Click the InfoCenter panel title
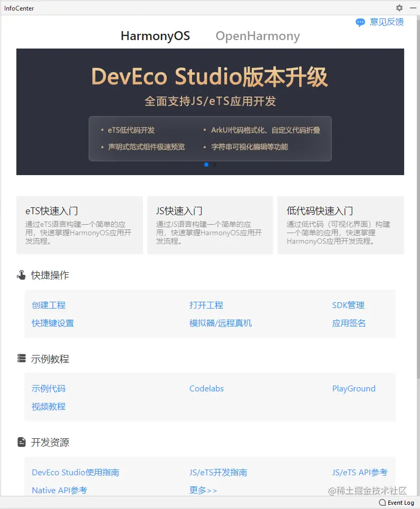 (19, 8)
